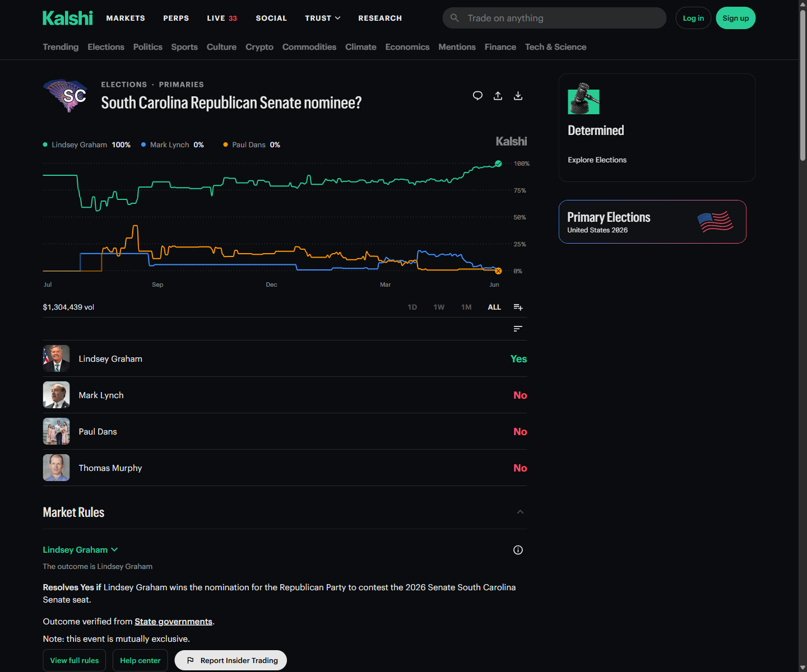The width and height of the screenshot is (807, 672).
Task: Click the download chart icon
Action: point(518,96)
